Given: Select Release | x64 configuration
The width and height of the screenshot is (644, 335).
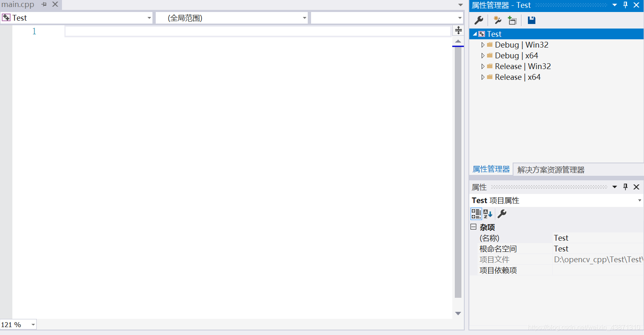Looking at the screenshot, I should tap(518, 77).
